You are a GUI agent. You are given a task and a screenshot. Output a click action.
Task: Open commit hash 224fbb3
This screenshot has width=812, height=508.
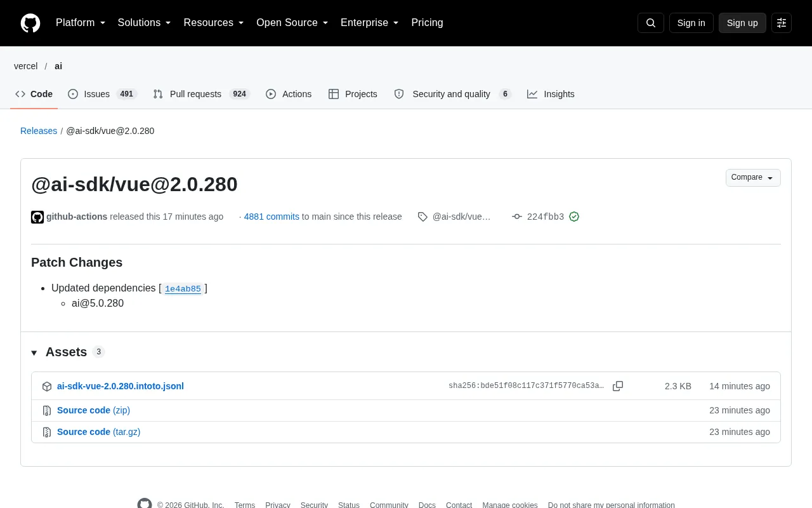tap(546, 217)
